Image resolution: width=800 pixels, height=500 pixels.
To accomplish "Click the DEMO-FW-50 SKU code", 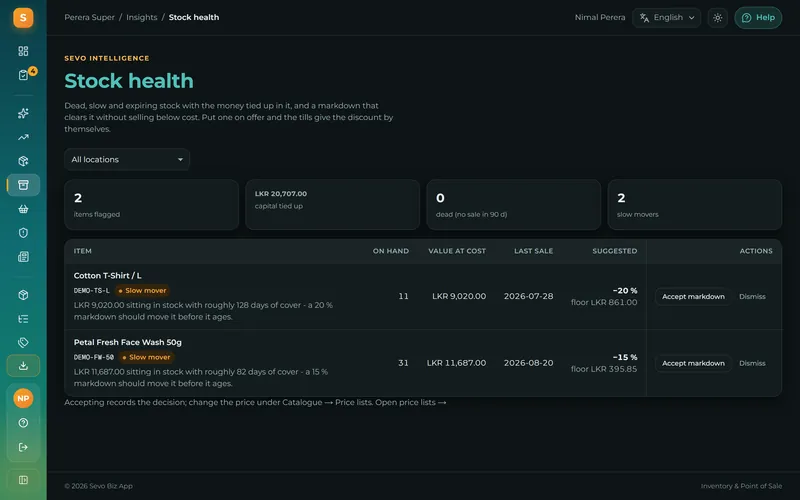I will [93, 357].
